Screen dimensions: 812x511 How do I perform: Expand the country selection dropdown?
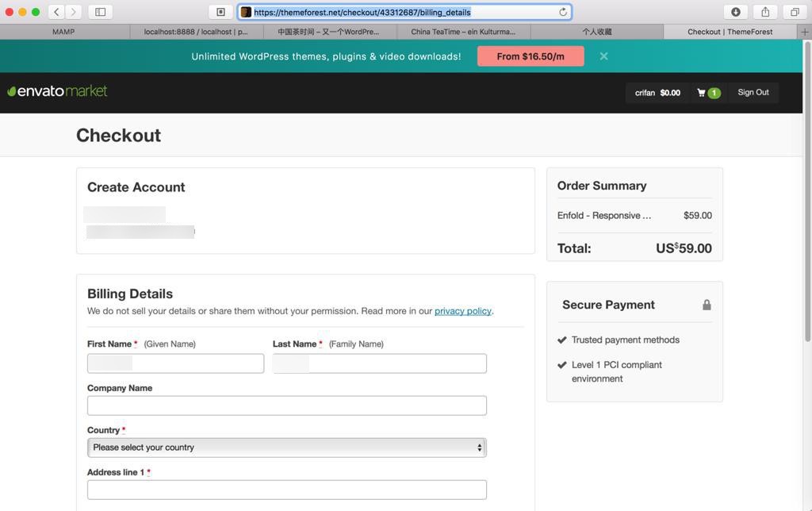pyautogui.click(x=286, y=448)
